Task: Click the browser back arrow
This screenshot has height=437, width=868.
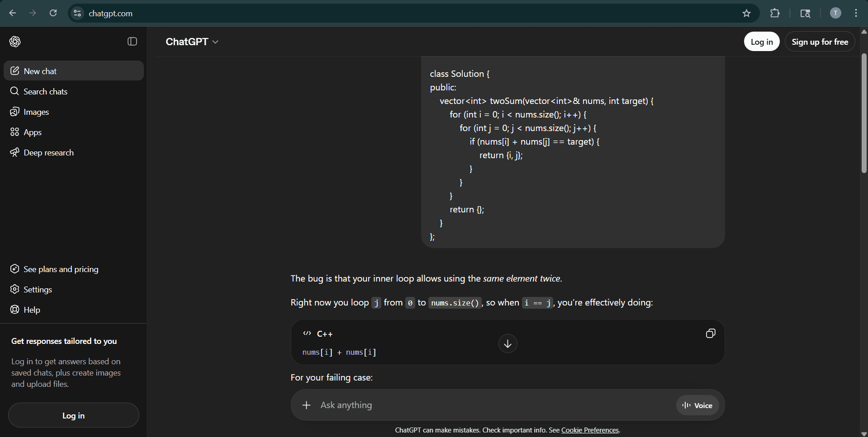Action: 13,13
